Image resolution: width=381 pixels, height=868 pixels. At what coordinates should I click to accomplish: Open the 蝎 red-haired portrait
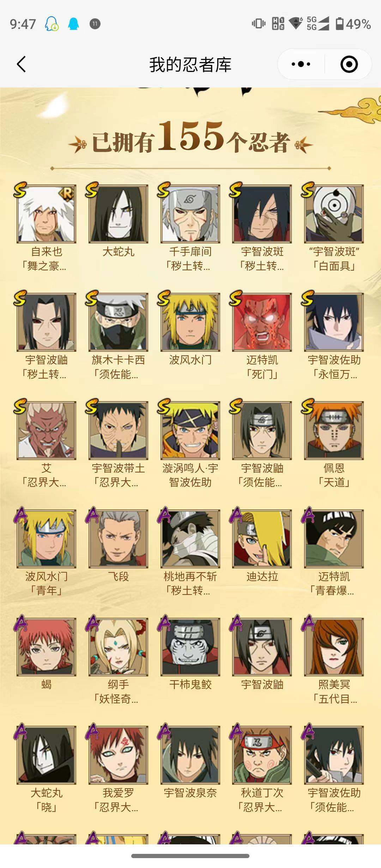pos(47,647)
